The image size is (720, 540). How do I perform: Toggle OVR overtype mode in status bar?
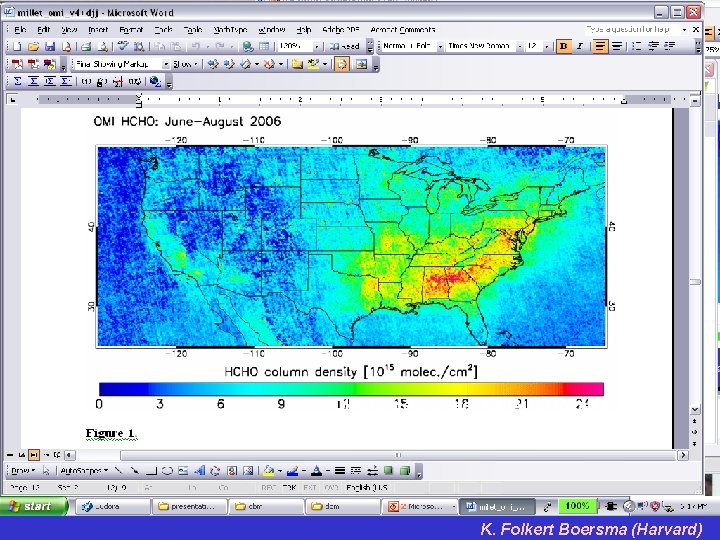[x=332, y=488]
